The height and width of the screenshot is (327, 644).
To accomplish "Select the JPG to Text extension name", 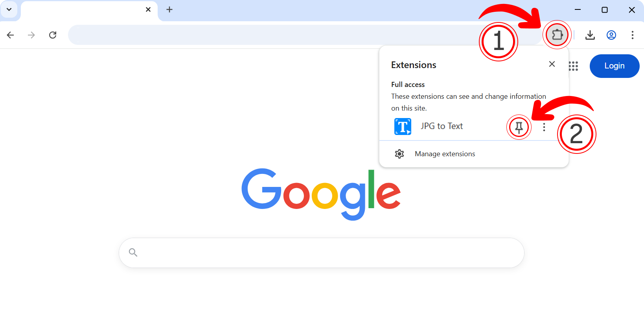I will click(442, 126).
